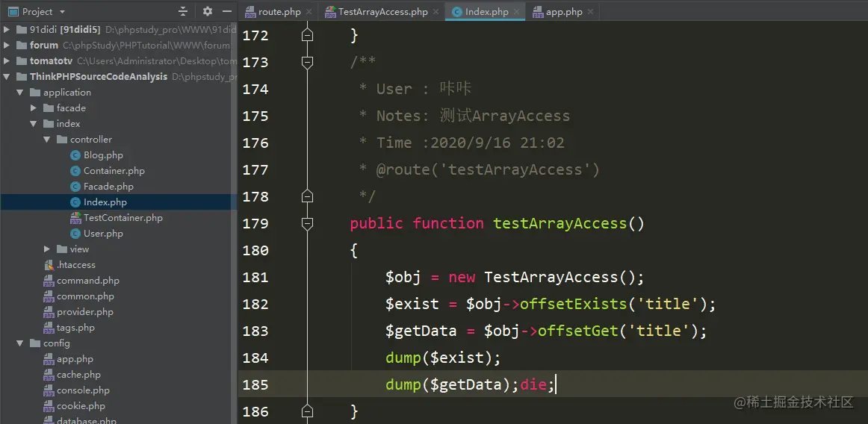Collapse the ThinkPHPSourceCodeAnalysis project
The height and width of the screenshot is (424, 868).
(x=7, y=76)
